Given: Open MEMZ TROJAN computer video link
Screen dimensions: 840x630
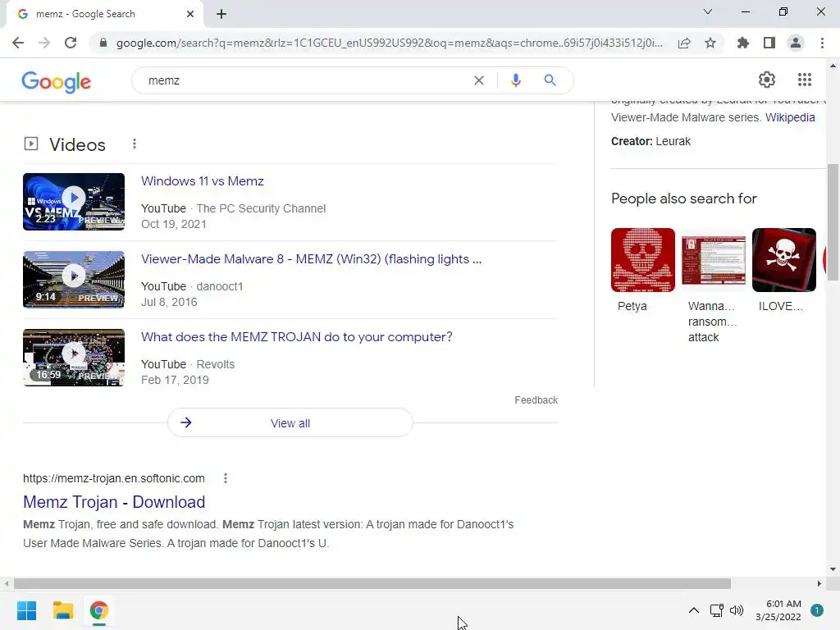Looking at the screenshot, I should 297,337.
